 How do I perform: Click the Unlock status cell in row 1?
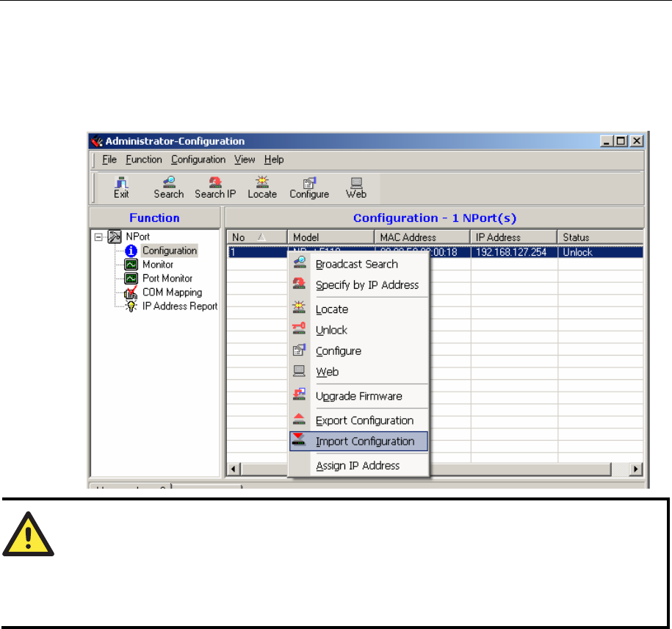coord(601,252)
